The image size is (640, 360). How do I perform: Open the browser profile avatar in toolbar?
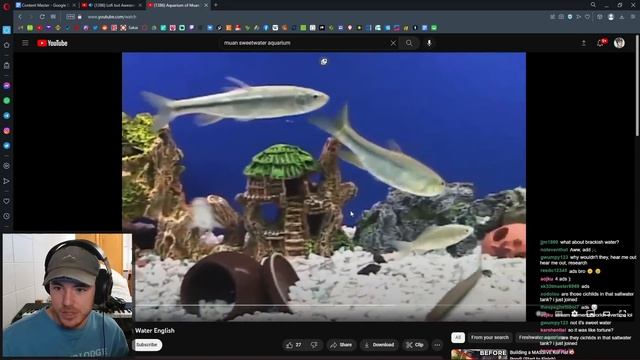coord(611,17)
